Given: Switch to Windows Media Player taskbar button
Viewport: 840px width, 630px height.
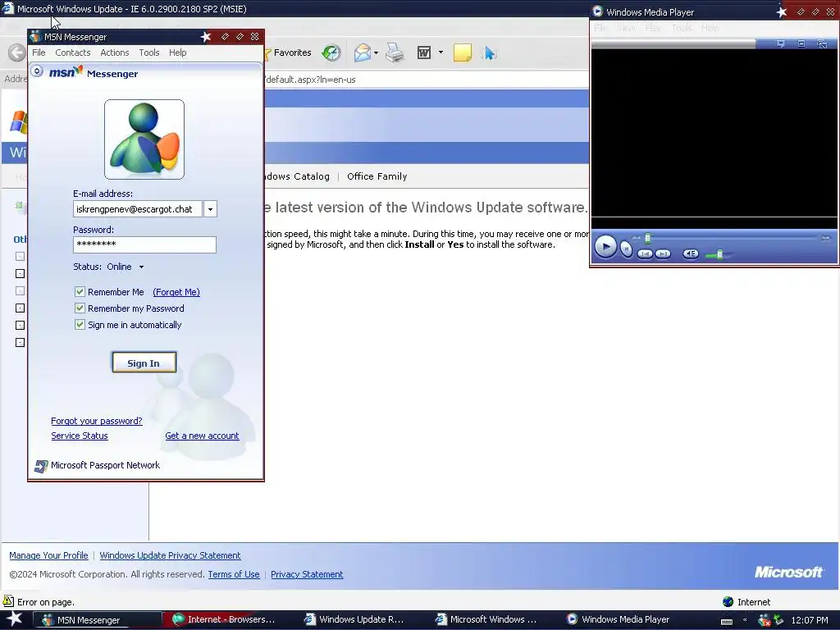Looking at the screenshot, I should click(619, 619).
